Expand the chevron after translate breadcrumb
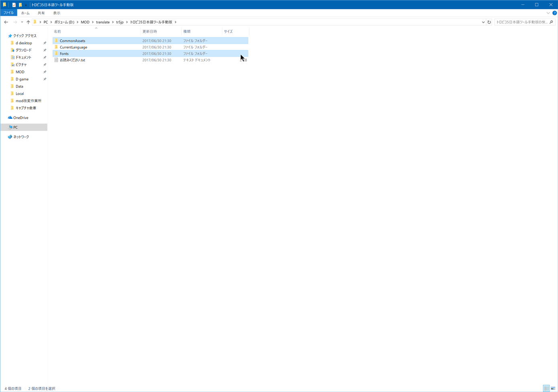558x392 pixels. (113, 22)
